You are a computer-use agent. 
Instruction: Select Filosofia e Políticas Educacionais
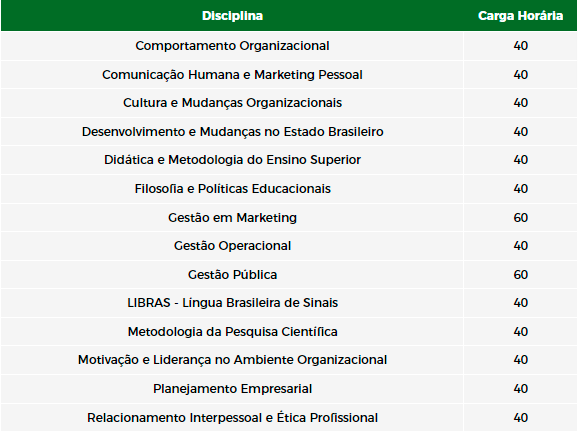coord(232,189)
